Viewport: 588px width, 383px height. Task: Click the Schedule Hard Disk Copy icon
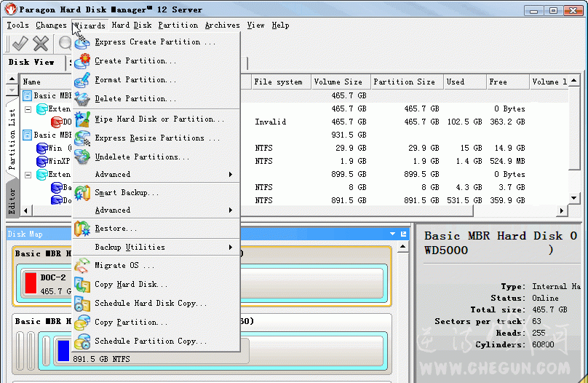[82, 304]
